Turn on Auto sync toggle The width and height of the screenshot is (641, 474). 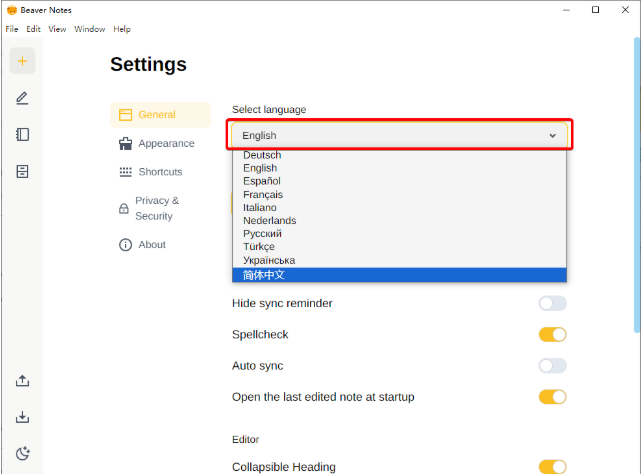point(552,366)
